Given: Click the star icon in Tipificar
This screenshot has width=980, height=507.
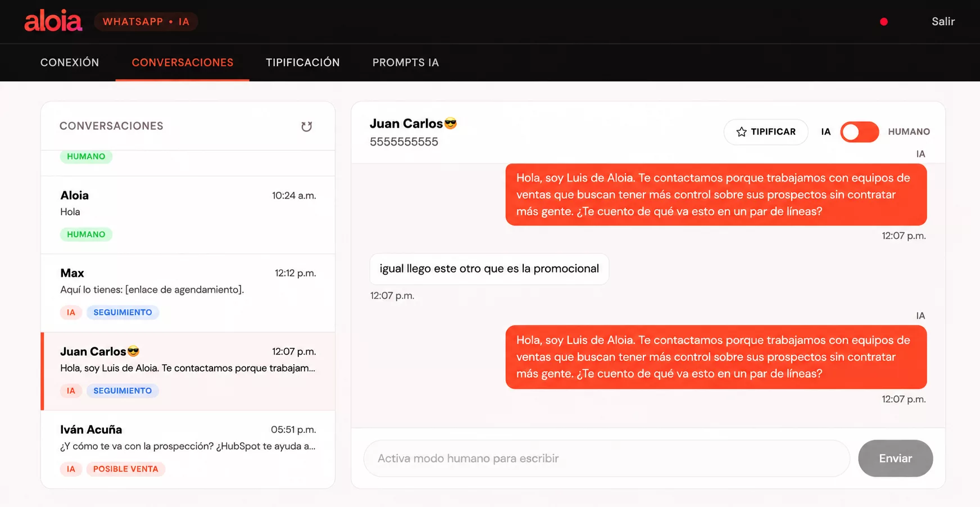Looking at the screenshot, I should coord(741,132).
